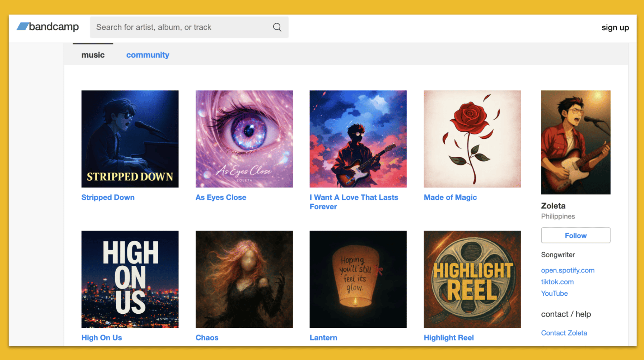Viewport: 644px width, 360px height.
Task: Open the sign up link
Action: pos(615,28)
